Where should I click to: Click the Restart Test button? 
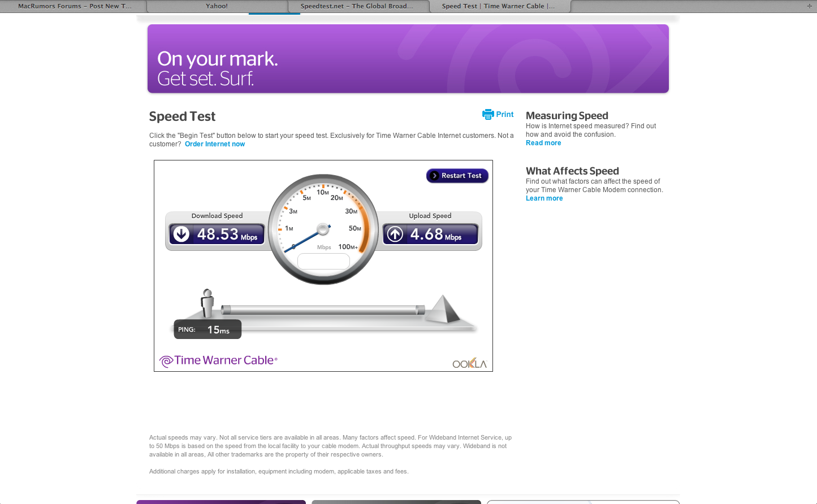pos(457,176)
